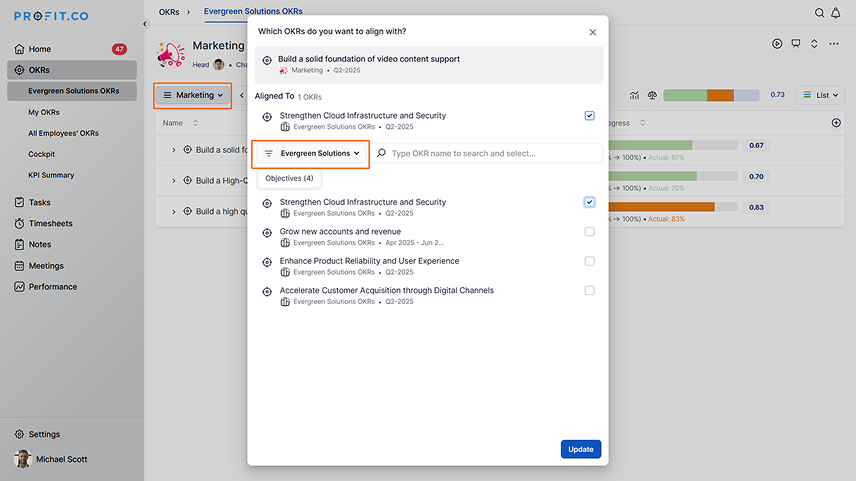Click the add column plus icon
This screenshot has width=856, height=481.
pos(836,123)
